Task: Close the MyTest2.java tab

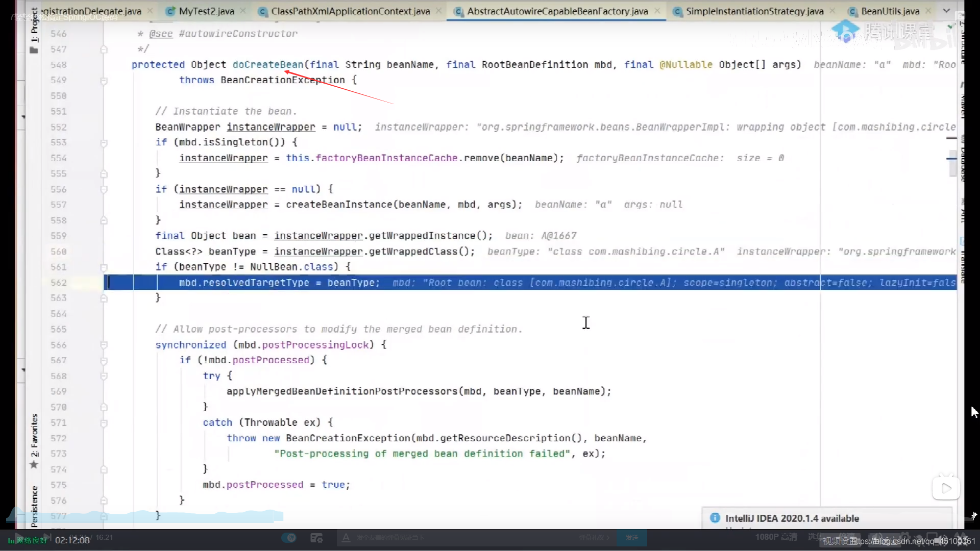Action: point(243,11)
